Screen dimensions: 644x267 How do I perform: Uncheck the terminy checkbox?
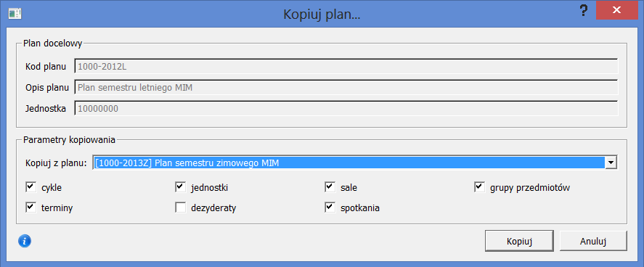(x=30, y=208)
